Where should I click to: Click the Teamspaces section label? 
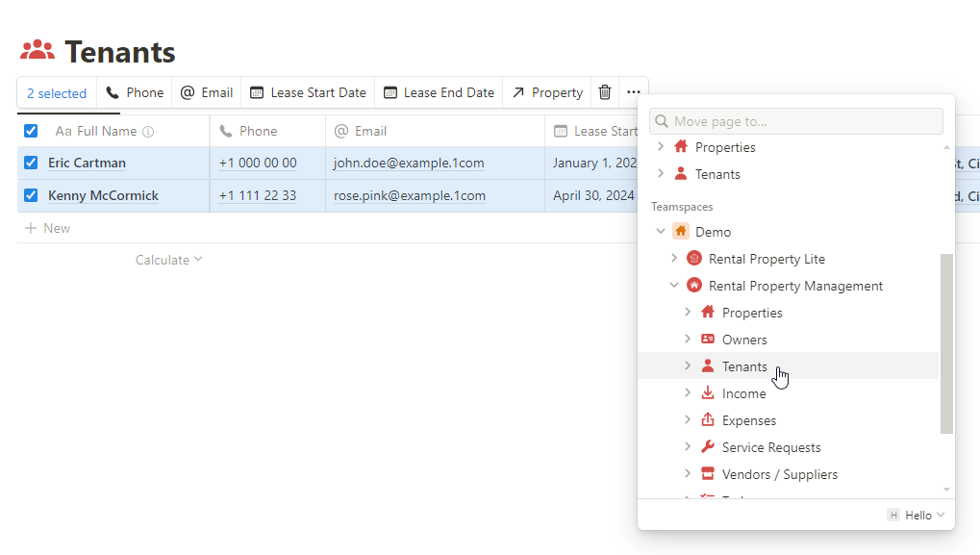(x=682, y=206)
